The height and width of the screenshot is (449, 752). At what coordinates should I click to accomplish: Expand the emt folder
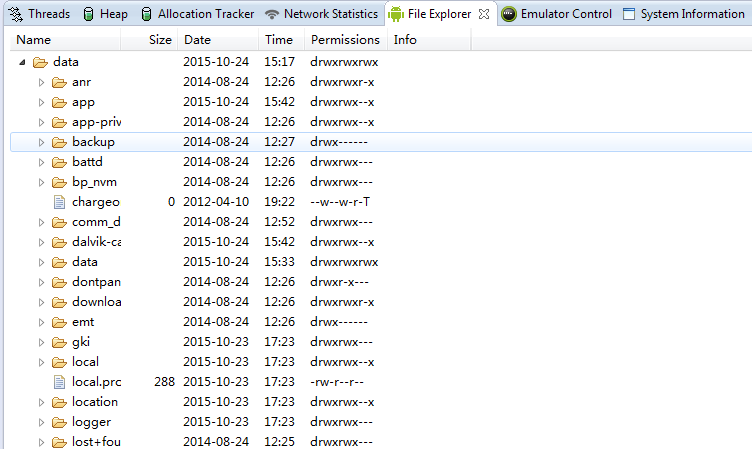pyautogui.click(x=41, y=322)
